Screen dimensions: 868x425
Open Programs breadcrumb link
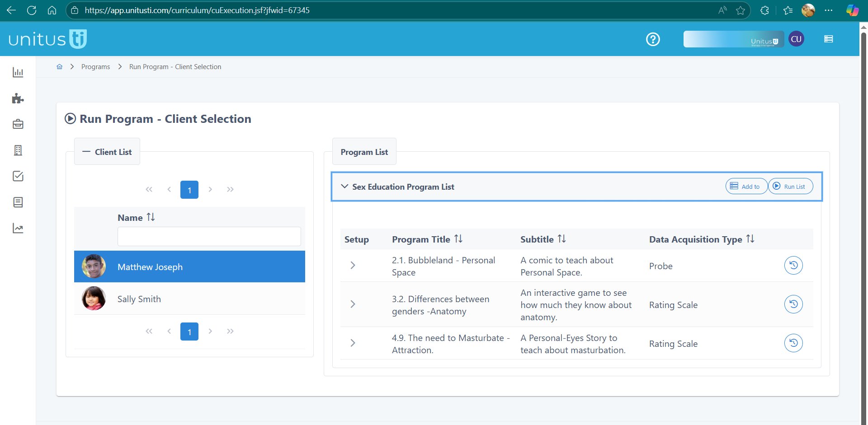[95, 66]
